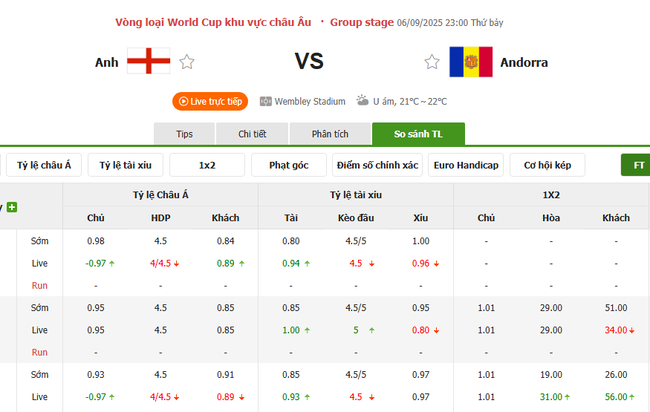This screenshot has width=650, height=412.
Task: Show Tỷ lệ tài xỉu odds
Action: click(x=125, y=165)
